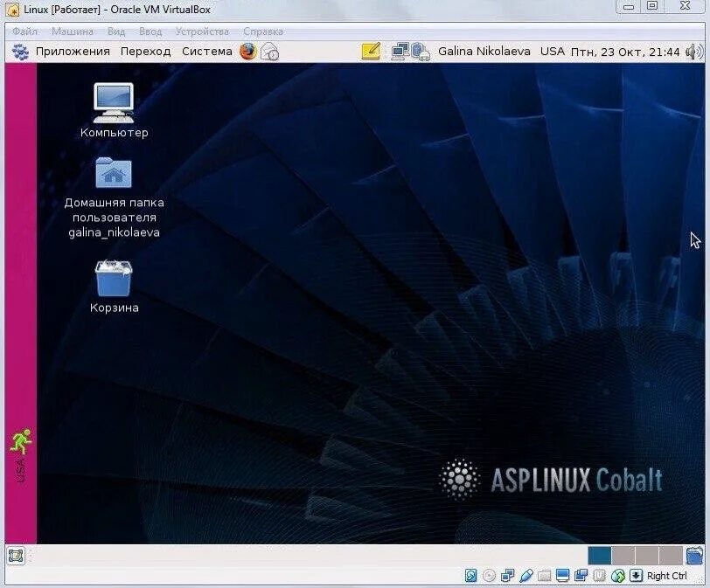Screen dimensions: 710x588
Task: Click the mouse integration indicator
Action: pyautogui.click(x=618, y=576)
